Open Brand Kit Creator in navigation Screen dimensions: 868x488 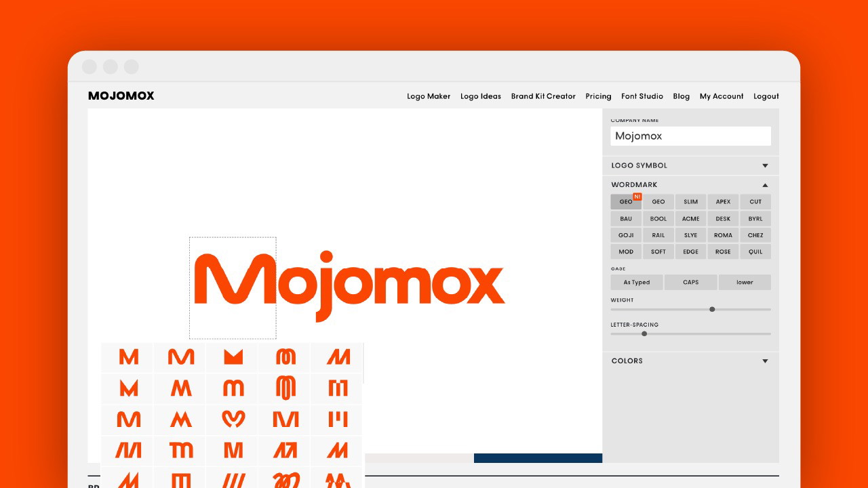coord(543,96)
